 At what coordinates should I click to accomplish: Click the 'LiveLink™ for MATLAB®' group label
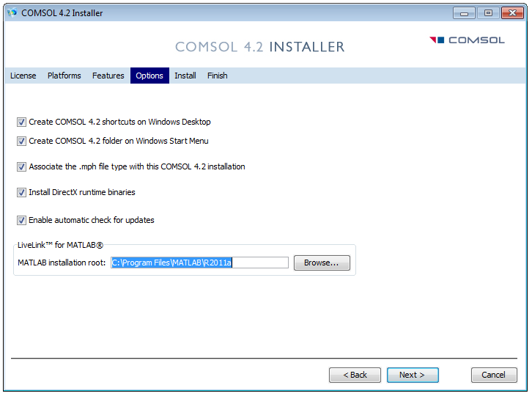click(60, 245)
